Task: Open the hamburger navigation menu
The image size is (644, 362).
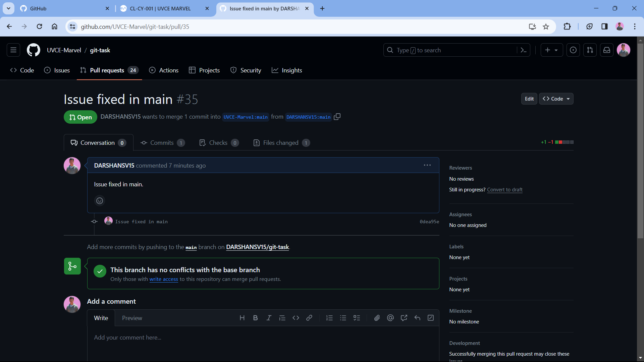Action: point(13,50)
